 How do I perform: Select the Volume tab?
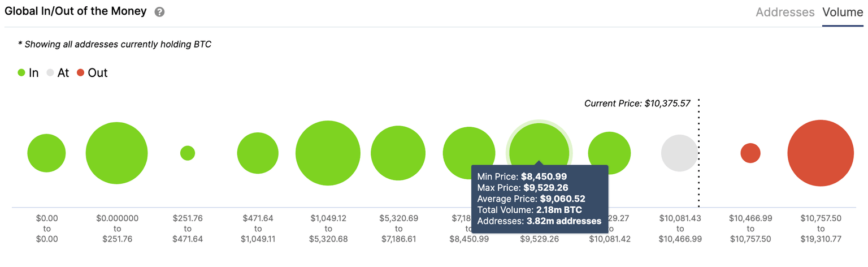843,12
